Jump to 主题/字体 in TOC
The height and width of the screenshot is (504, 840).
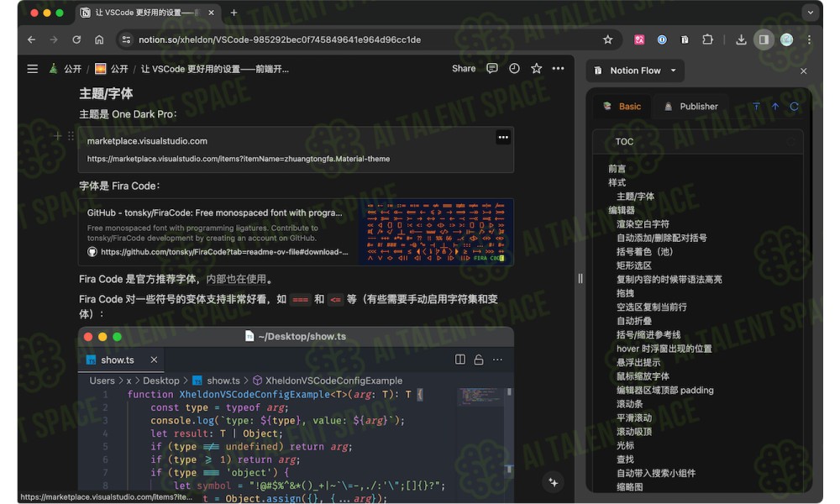point(635,197)
